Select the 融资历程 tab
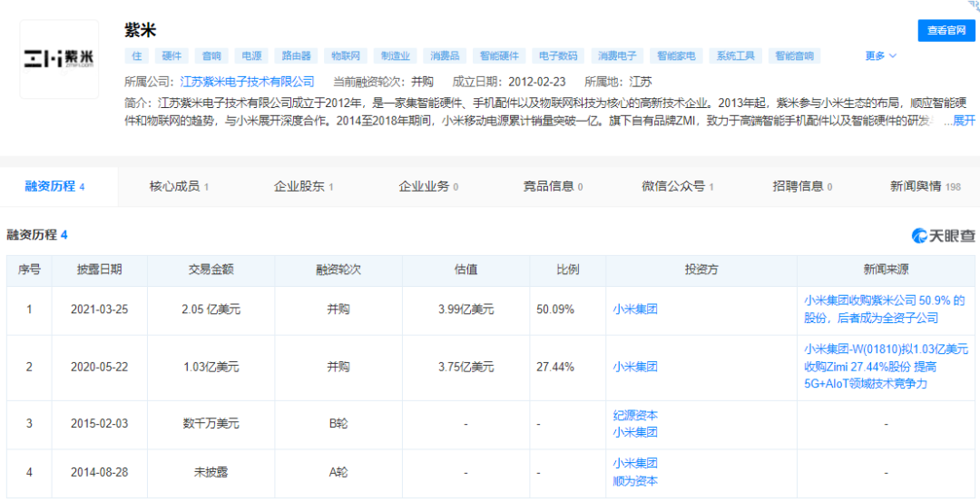 54,187
